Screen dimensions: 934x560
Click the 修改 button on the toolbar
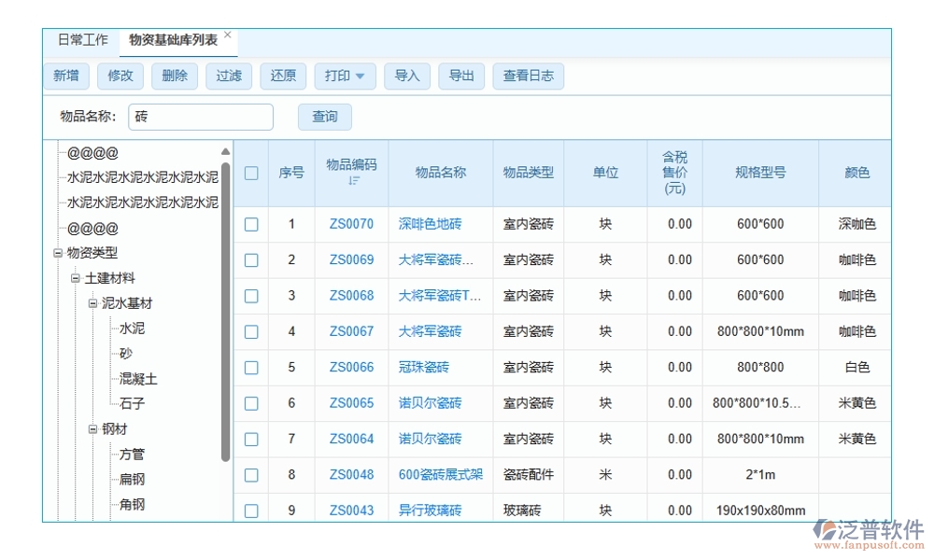(x=120, y=76)
